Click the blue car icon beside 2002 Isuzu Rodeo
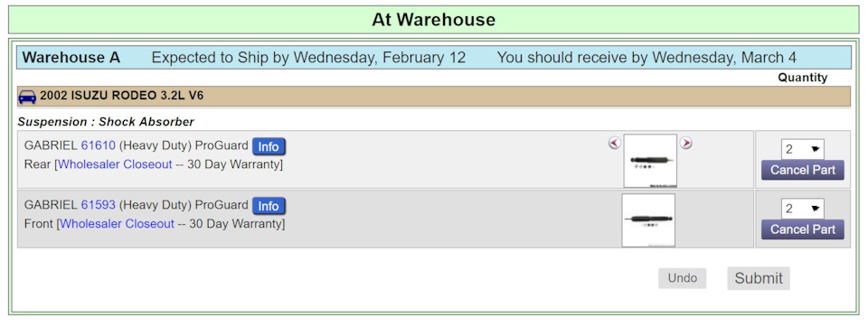 27,97
